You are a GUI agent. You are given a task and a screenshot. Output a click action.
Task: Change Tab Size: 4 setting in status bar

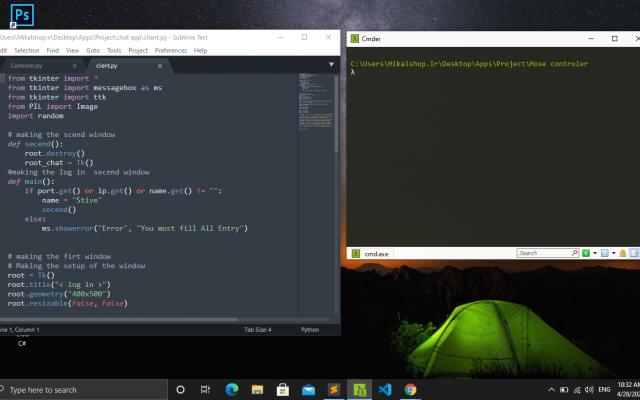coord(258,330)
